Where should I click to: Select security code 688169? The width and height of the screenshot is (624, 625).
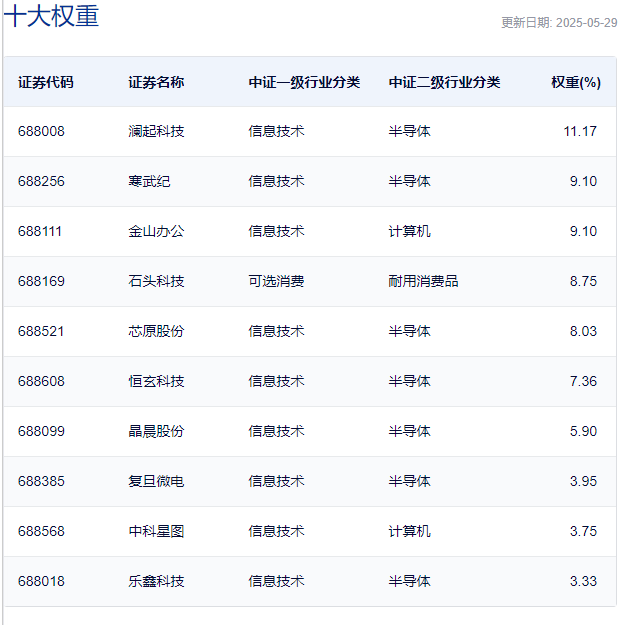coord(41,281)
